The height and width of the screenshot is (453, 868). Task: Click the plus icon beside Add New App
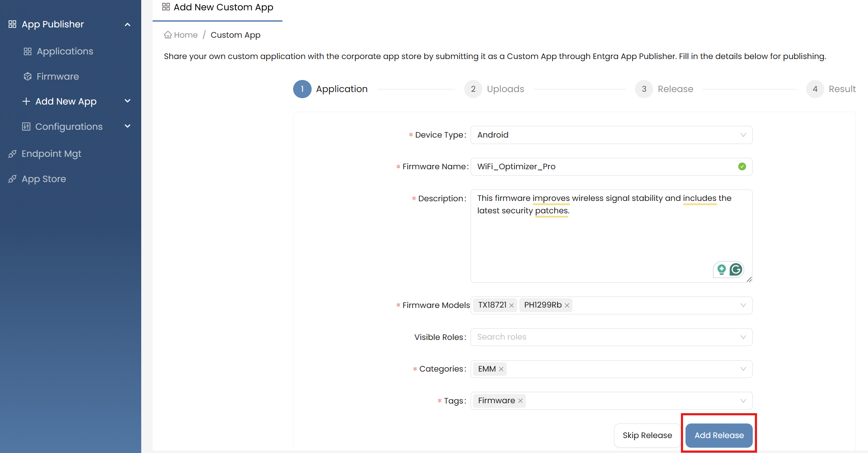[26, 101]
